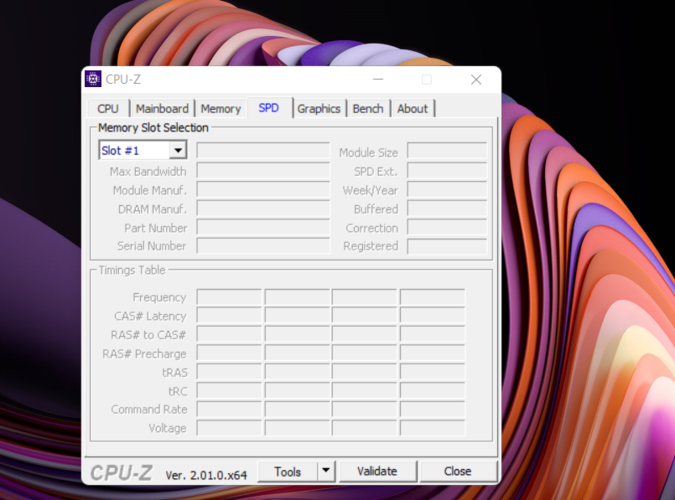Click the 'Timings Table' group label

pos(132,270)
